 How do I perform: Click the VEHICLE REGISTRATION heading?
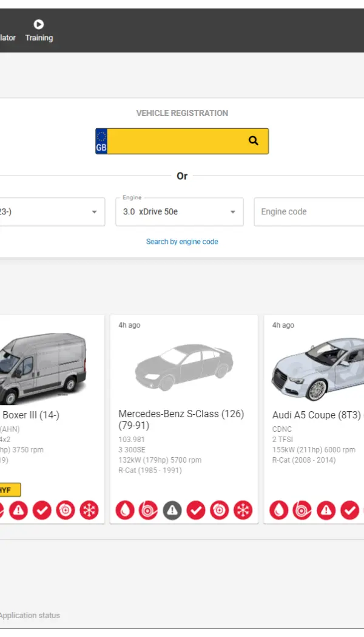182,114
